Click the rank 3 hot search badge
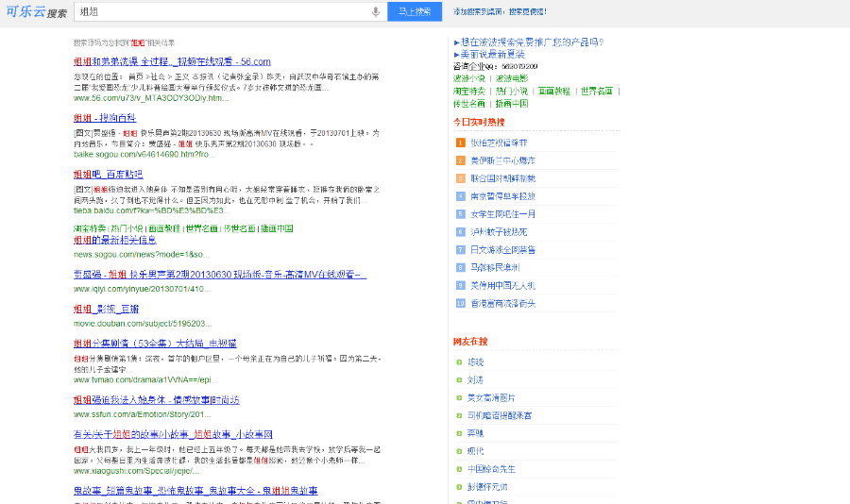Viewport: 850px width, 504px height. tap(460, 178)
